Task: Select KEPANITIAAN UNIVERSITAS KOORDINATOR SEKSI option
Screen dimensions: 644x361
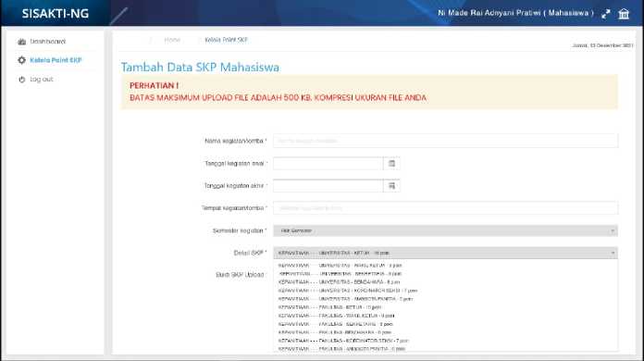Action: tap(348, 291)
